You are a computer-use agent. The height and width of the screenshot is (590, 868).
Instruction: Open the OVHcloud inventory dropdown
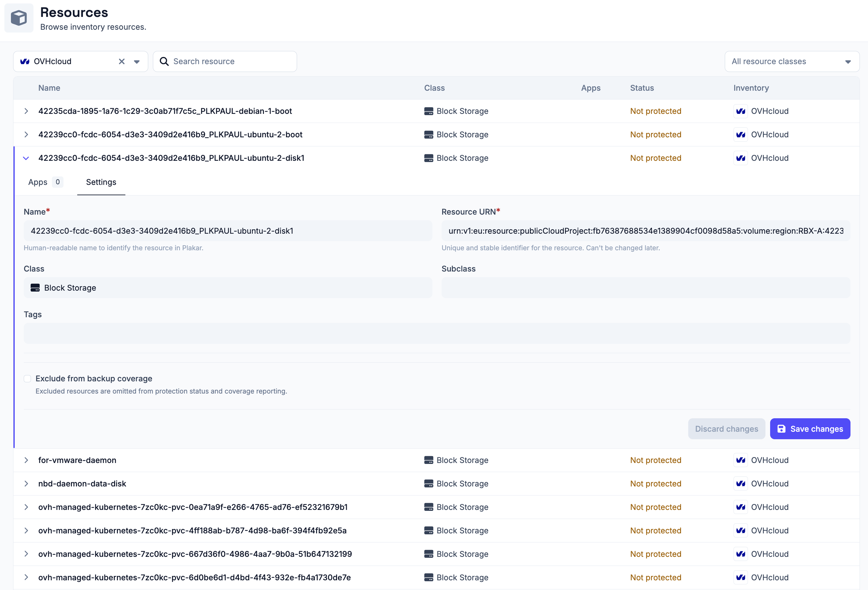tap(137, 62)
